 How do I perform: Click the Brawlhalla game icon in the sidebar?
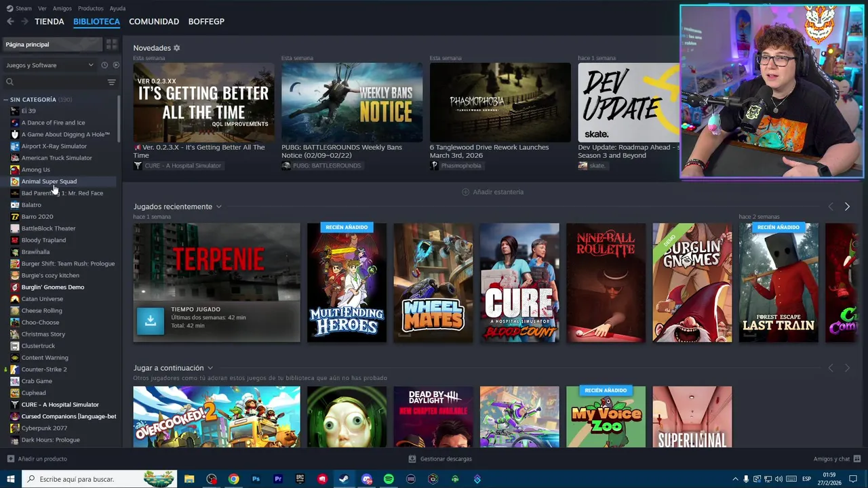(15, 252)
